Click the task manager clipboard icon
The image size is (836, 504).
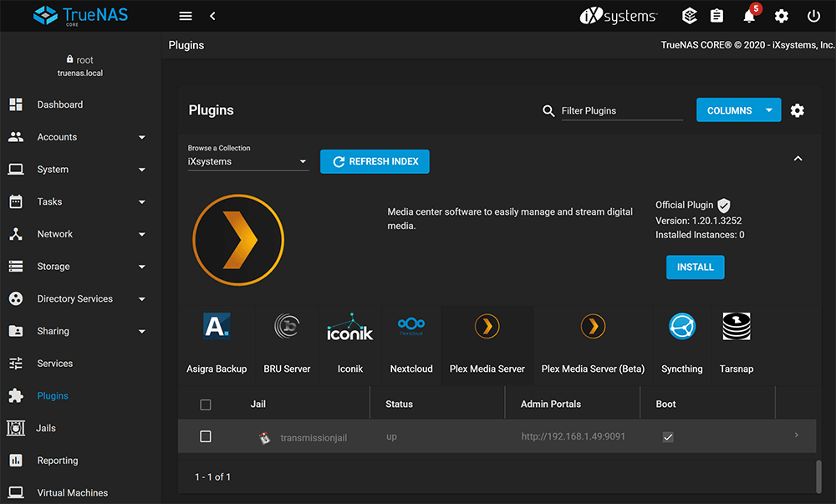click(716, 16)
